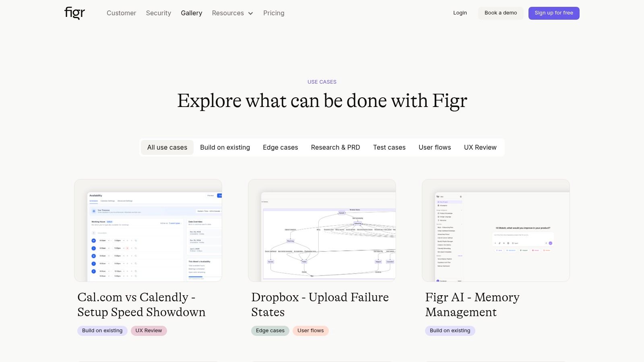Select the "All use cases" filter tab

coord(167,147)
